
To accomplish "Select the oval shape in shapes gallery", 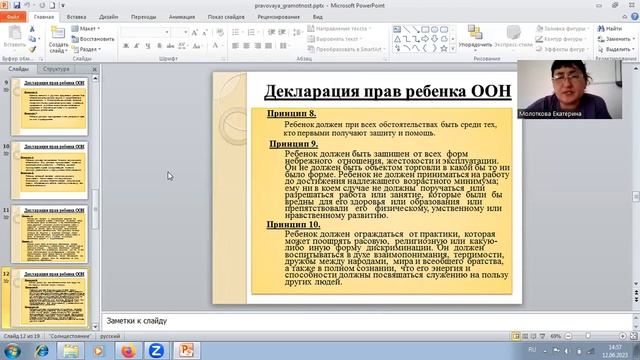I will (435, 29).
